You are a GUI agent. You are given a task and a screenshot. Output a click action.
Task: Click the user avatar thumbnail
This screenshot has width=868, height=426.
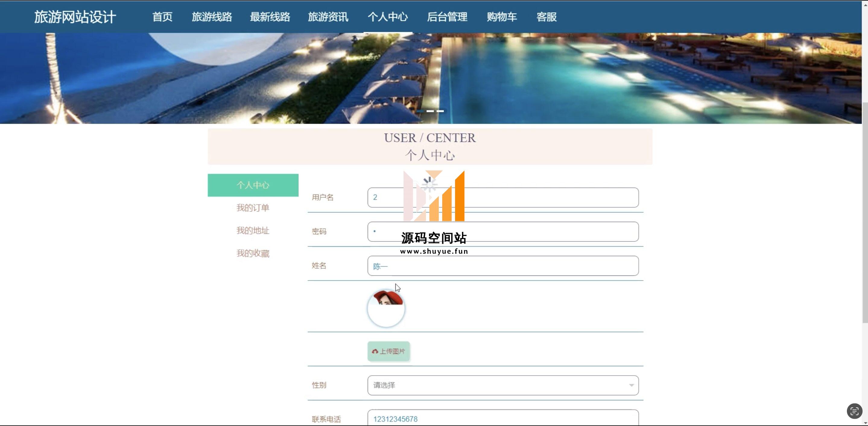click(386, 308)
